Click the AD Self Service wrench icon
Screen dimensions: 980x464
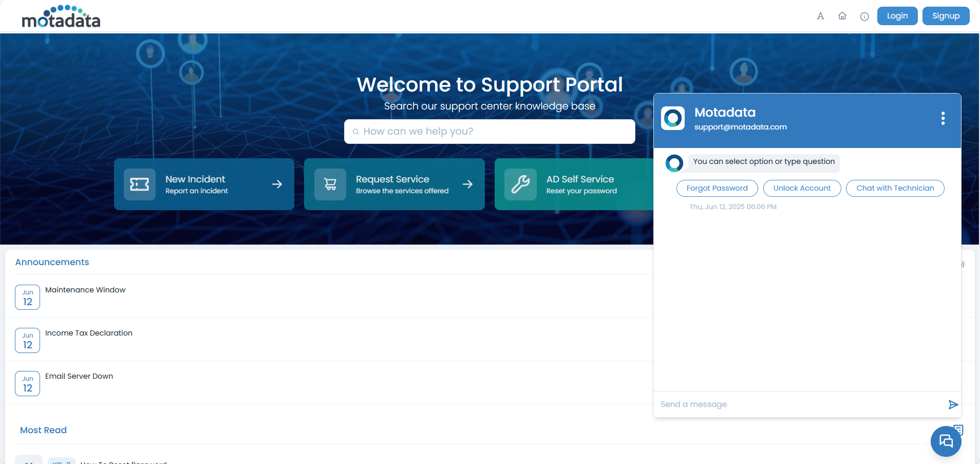coord(520,184)
